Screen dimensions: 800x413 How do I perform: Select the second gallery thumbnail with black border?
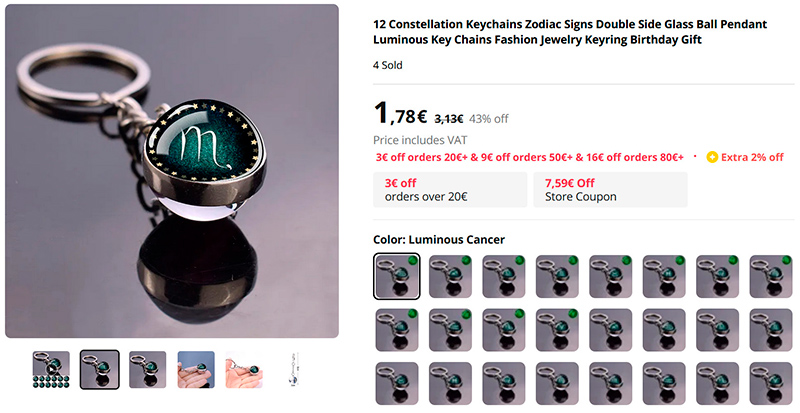click(x=99, y=370)
